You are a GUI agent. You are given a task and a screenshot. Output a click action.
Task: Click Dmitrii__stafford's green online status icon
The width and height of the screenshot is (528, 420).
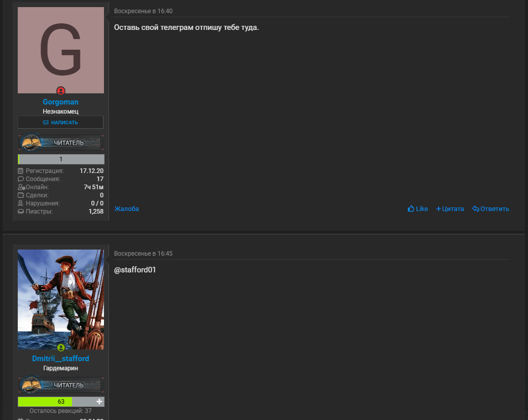pyautogui.click(x=61, y=347)
